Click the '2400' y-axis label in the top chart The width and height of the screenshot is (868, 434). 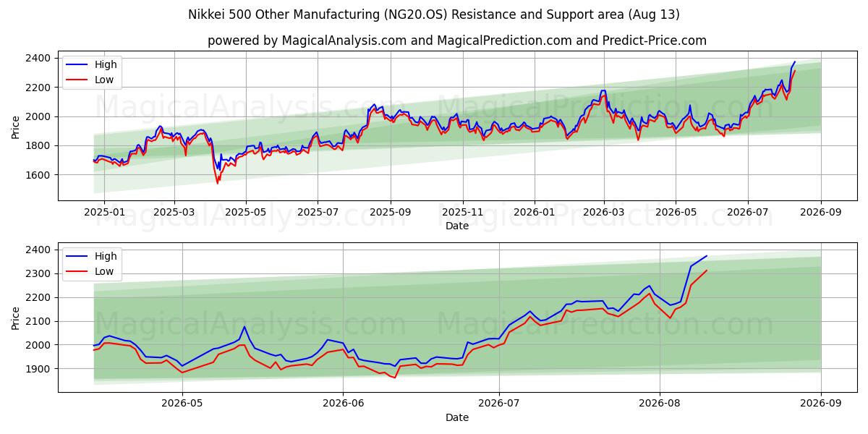tap(38, 58)
